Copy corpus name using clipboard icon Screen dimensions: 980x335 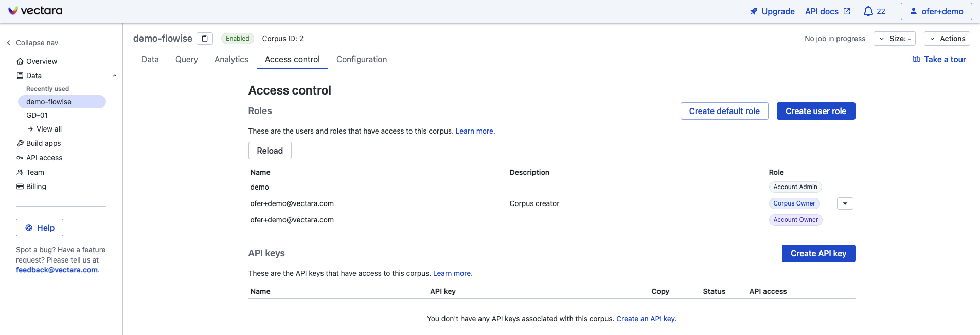tap(205, 39)
